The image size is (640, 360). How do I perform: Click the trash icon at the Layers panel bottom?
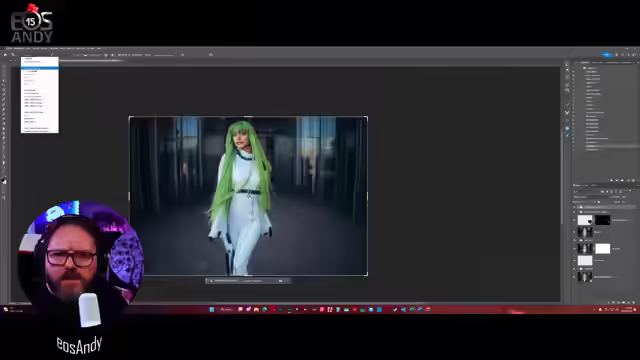point(633,302)
